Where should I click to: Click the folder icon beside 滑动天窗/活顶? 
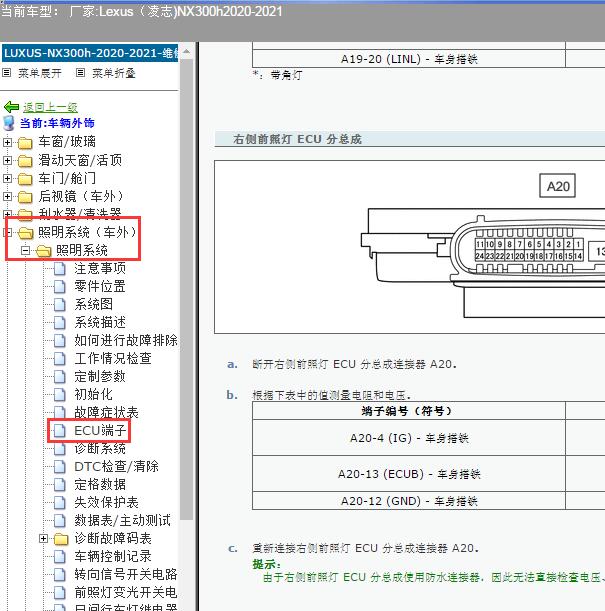25,161
